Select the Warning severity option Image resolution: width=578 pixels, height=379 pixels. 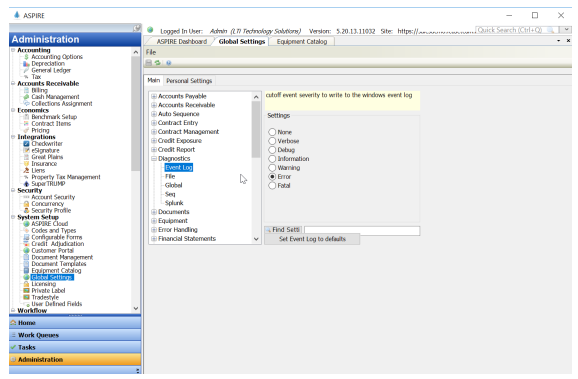[x=272, y=168]
